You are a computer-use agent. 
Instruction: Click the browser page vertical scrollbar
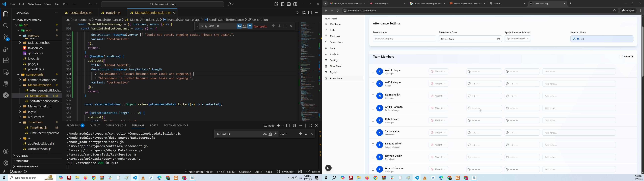click(642, 51)
